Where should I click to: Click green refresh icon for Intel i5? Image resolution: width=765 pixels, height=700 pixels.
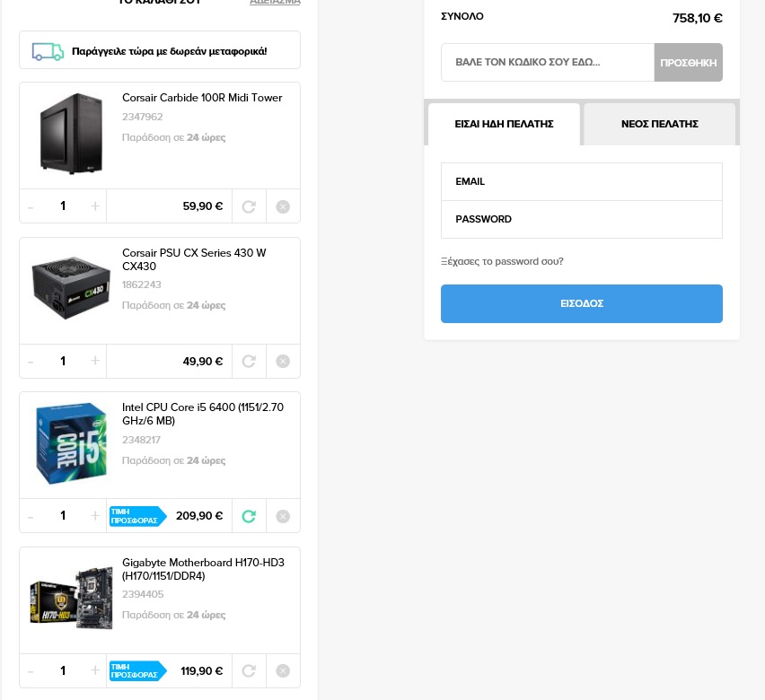coord(249,516)
